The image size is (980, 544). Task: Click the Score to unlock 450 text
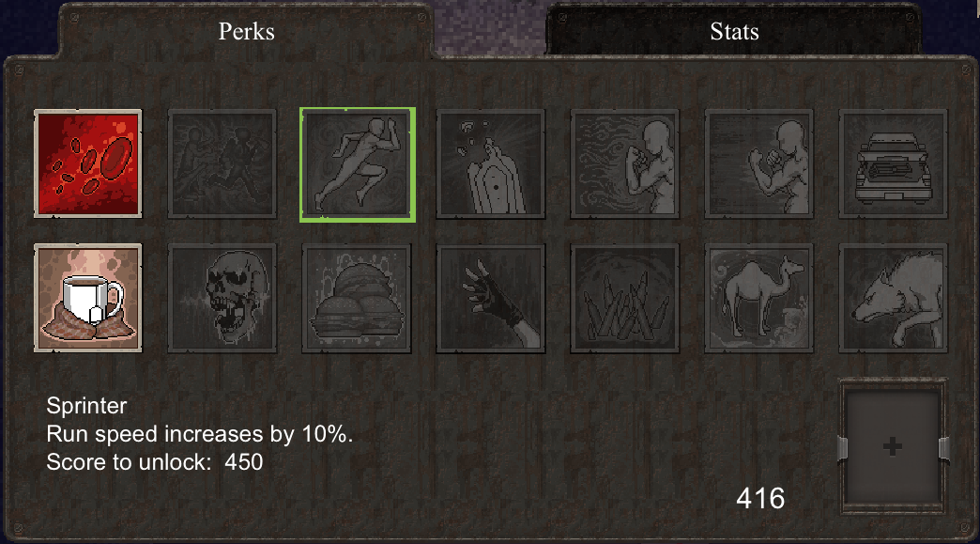tap(154, 462)
